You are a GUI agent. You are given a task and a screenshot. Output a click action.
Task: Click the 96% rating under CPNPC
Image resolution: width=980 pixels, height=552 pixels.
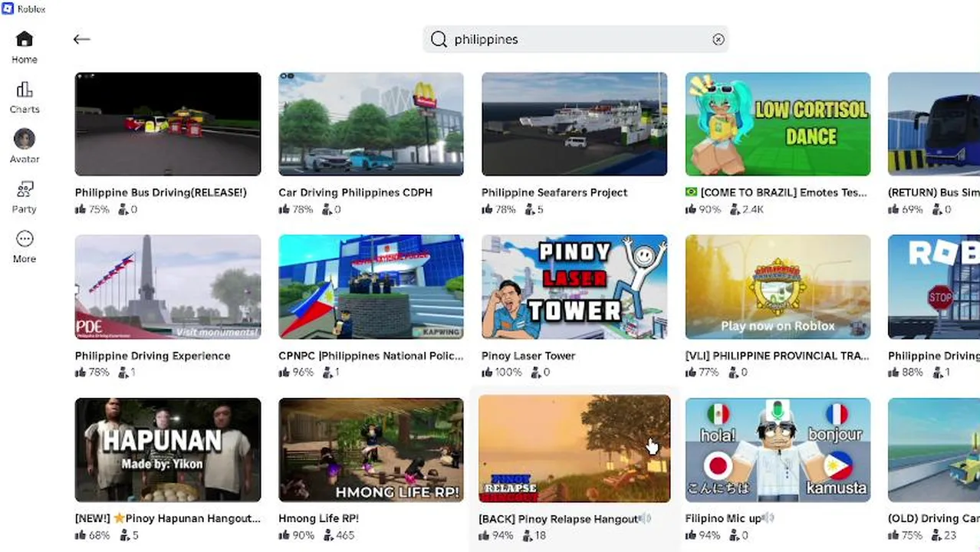[296, 372]
